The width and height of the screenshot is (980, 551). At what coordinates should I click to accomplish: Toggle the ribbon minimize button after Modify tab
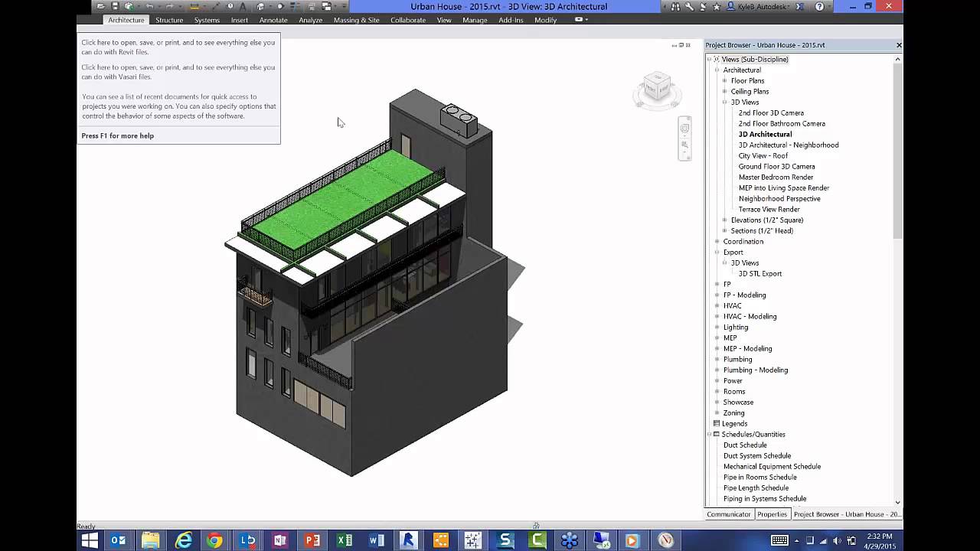[x=580, y=20]
